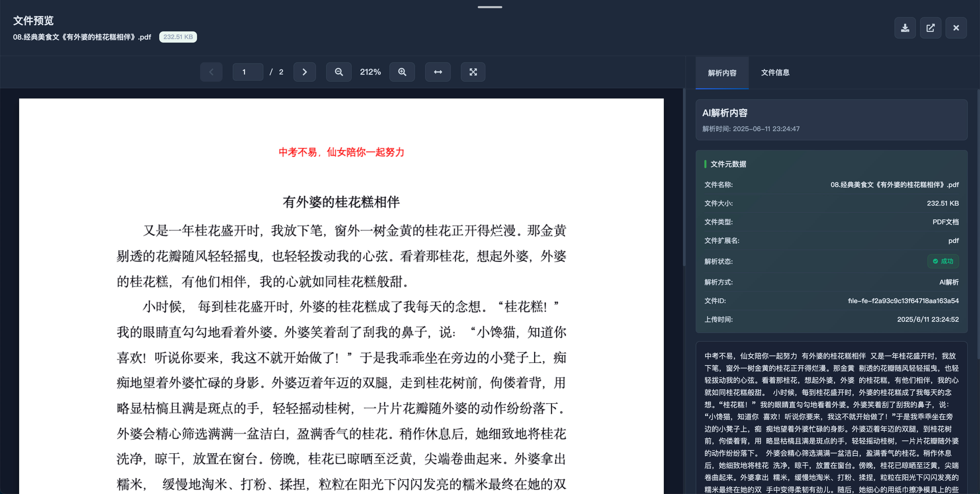This screenshot has width=980, height=494.
Task: Click the 文件大小 value in metadata
Action: click(x=943, y=203)
